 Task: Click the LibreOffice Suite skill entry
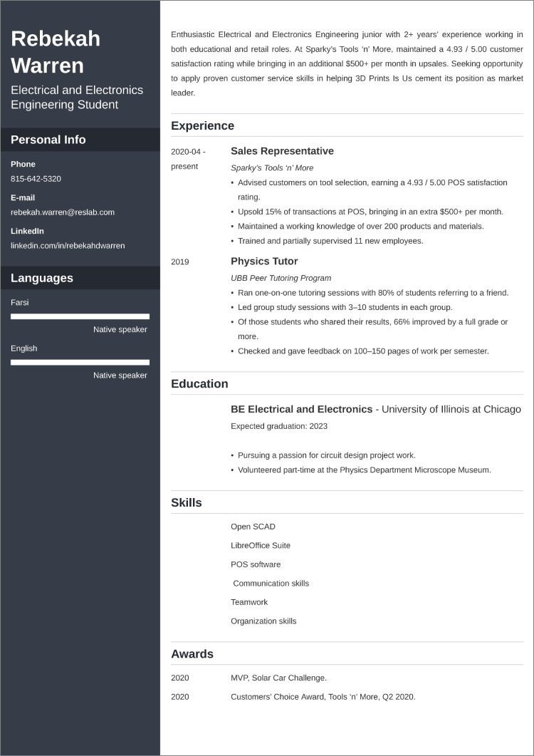coord(261,546)
